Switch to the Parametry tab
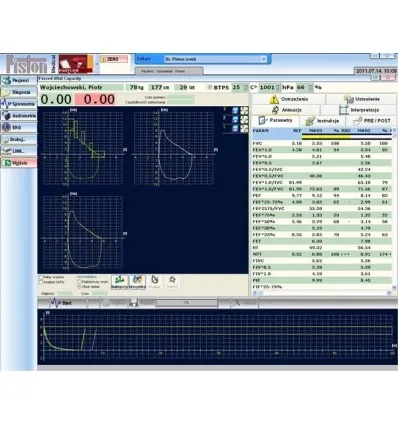 275,120
